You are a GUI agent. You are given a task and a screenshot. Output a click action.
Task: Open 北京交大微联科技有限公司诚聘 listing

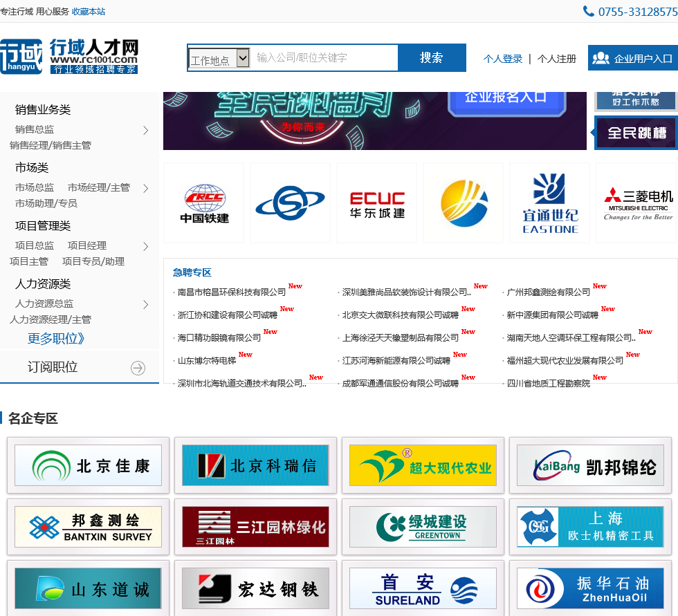click(x=401, y=315)
